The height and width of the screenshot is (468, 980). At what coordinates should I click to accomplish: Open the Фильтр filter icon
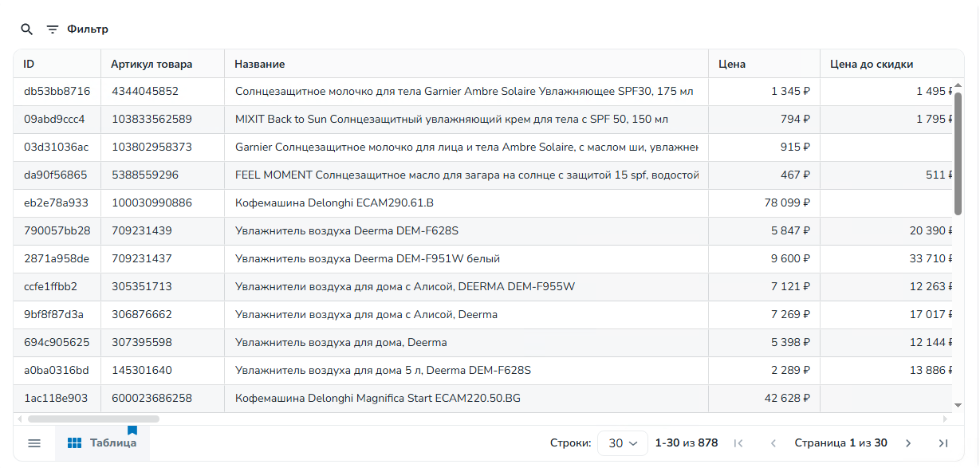(x=53, y=29)
